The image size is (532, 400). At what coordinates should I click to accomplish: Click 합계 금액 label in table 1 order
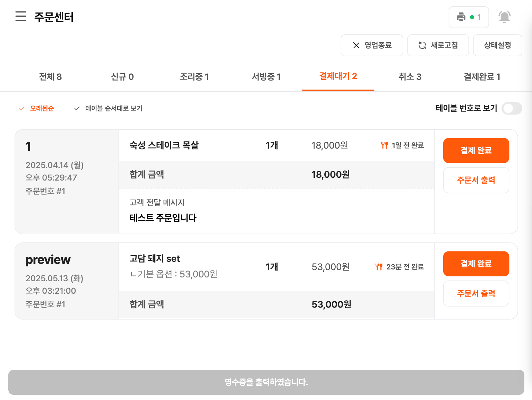(x=147, y=174)
